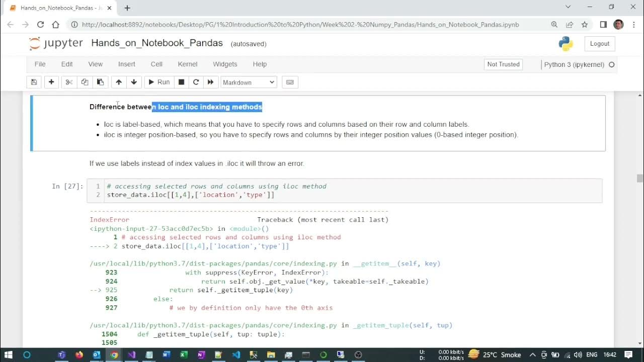The image size is (644, 362).
Task: Share this page icon in address bar
Action: click(570, 24)
